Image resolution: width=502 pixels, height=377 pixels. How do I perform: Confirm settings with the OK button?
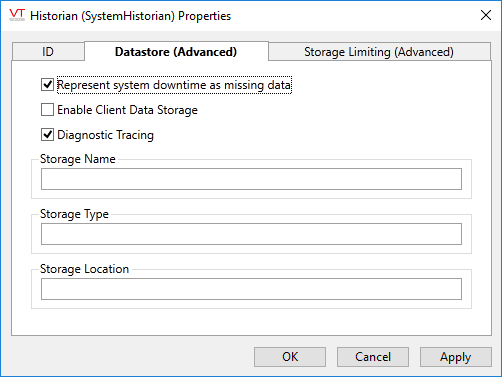coord(290,357)
